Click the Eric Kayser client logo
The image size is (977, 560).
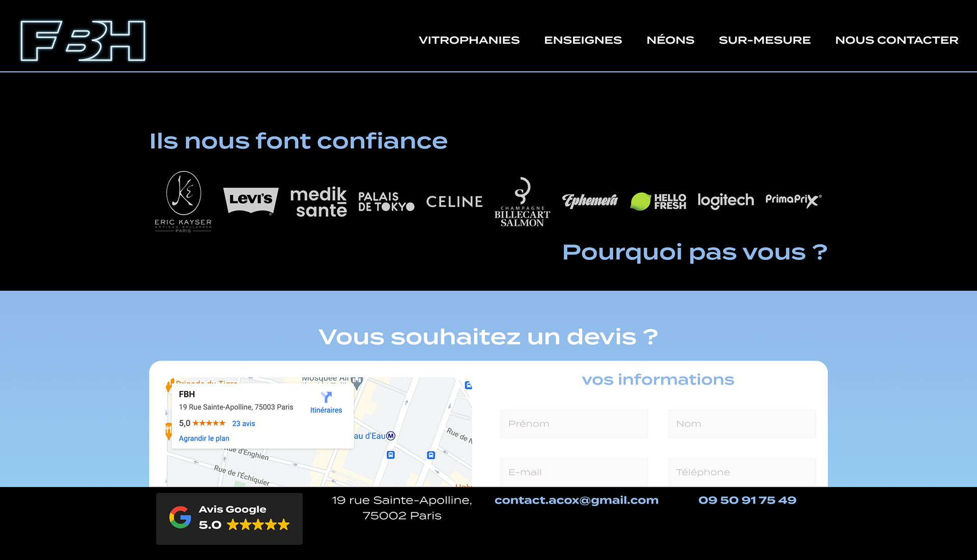point(183,201)
